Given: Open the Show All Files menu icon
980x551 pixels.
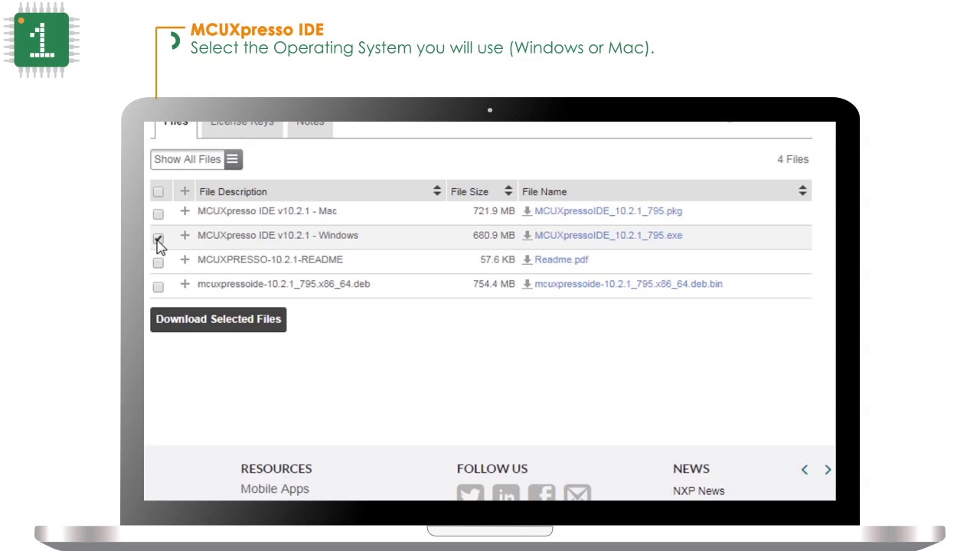Looking at the screenshot, I should click(x=232, y=159).
